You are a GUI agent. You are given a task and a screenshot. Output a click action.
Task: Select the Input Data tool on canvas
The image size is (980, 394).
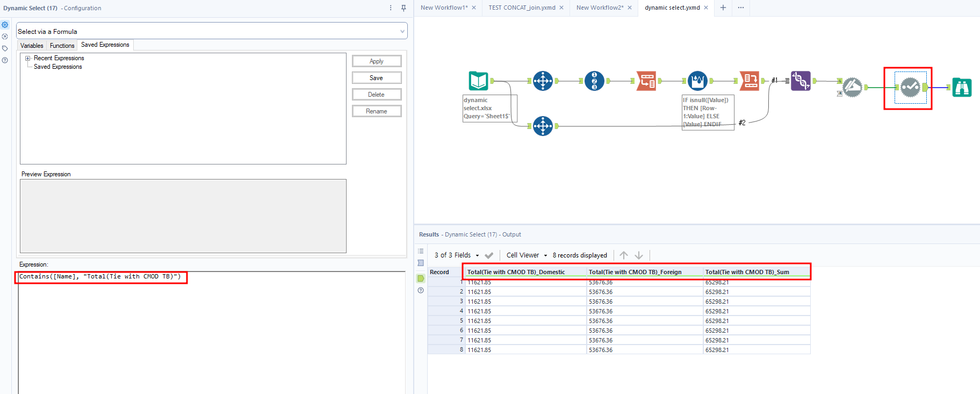pos(478,81)
